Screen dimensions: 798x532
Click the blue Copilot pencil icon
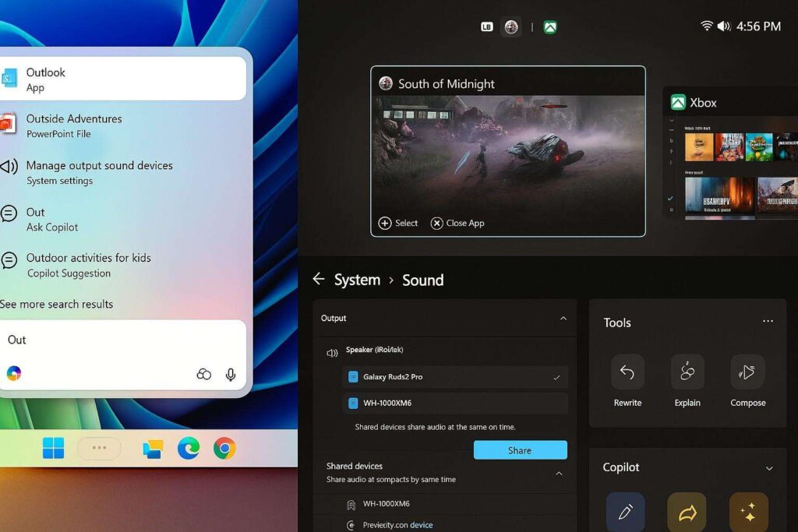[625, 512]
